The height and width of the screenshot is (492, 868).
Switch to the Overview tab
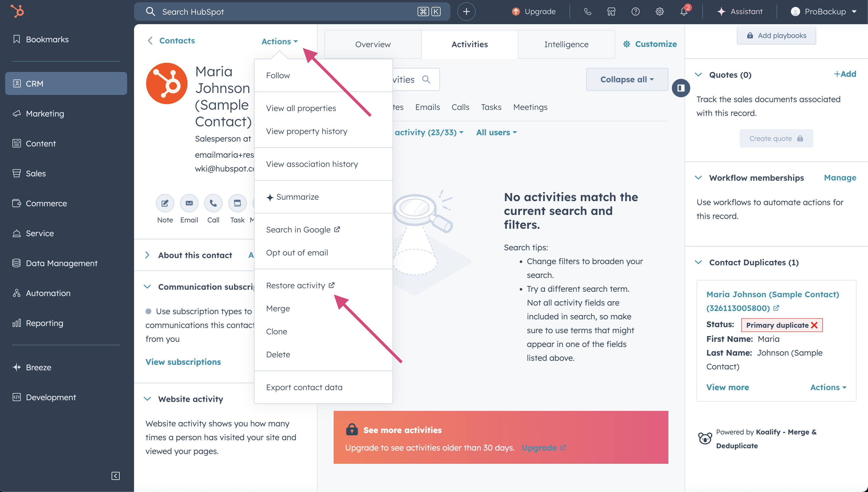[x=373, y=44]
